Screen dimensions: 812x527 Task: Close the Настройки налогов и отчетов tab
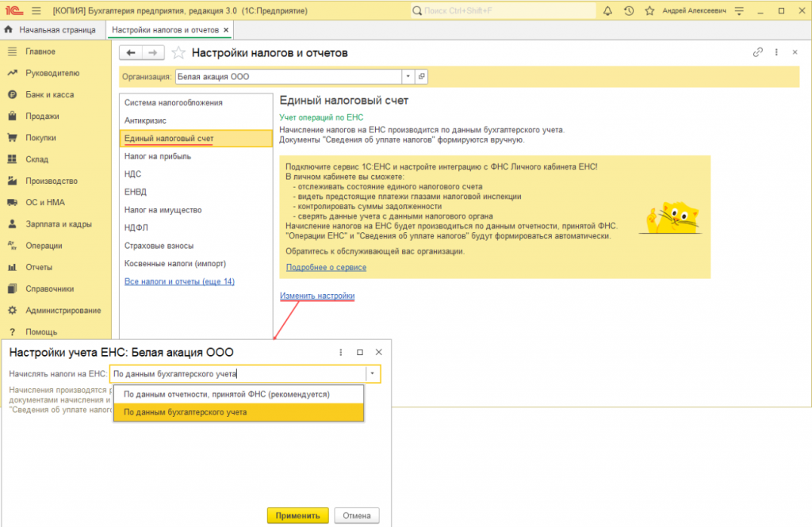(226, 30)
